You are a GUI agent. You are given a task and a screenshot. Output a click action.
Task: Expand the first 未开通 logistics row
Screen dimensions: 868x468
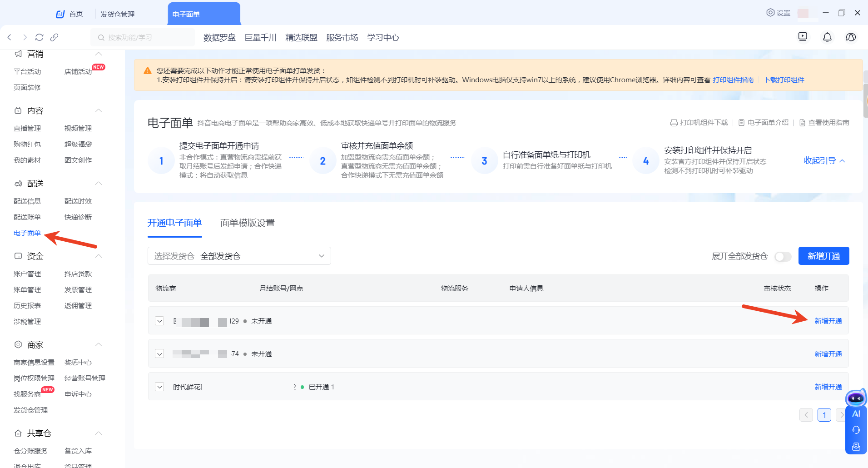point(159,321)
